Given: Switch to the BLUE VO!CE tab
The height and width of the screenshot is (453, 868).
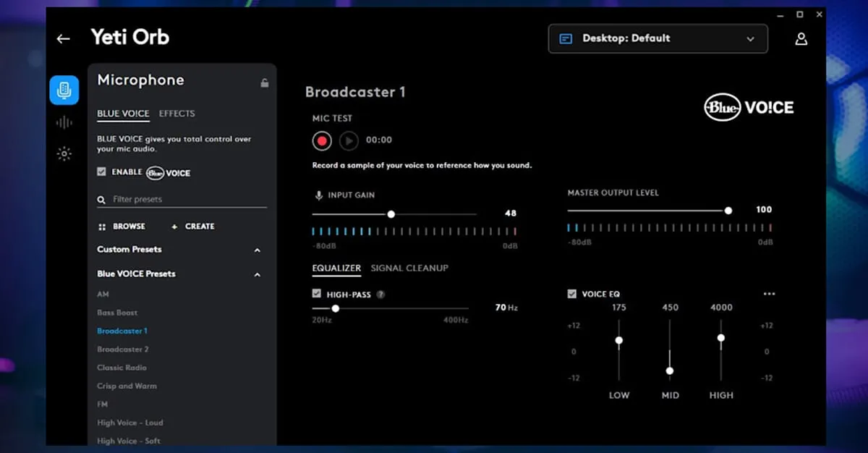Looking at the screenshot, I should 123,114.
